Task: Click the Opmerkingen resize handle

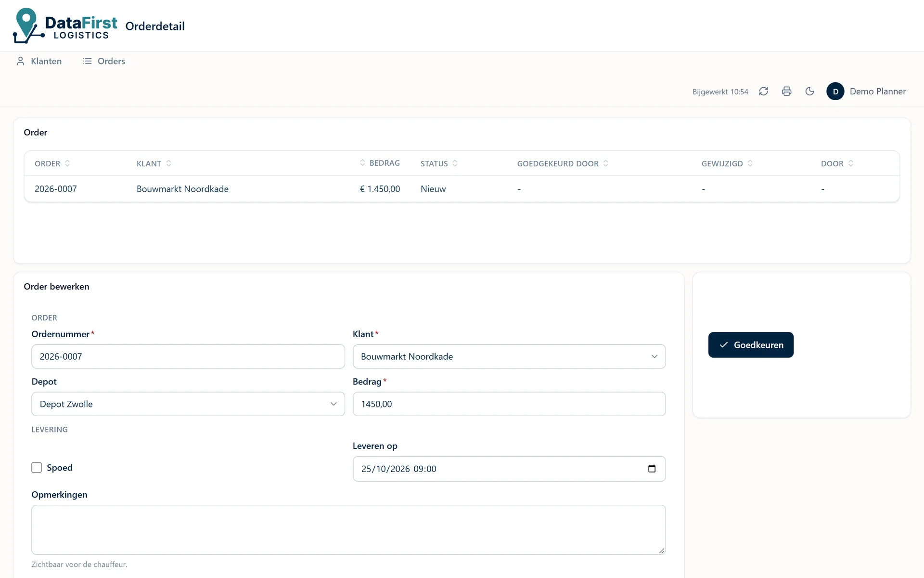Action: (x=662, y=551)
